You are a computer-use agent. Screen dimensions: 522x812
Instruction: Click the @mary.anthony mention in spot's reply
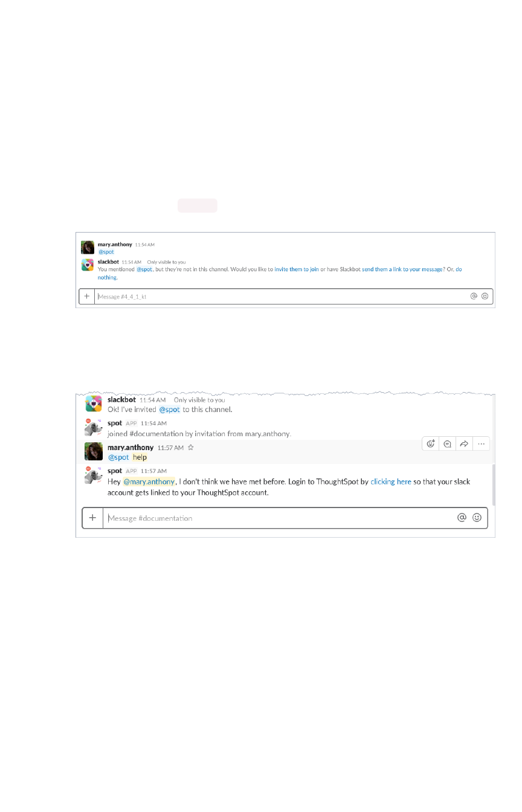[x=149, y=482]
